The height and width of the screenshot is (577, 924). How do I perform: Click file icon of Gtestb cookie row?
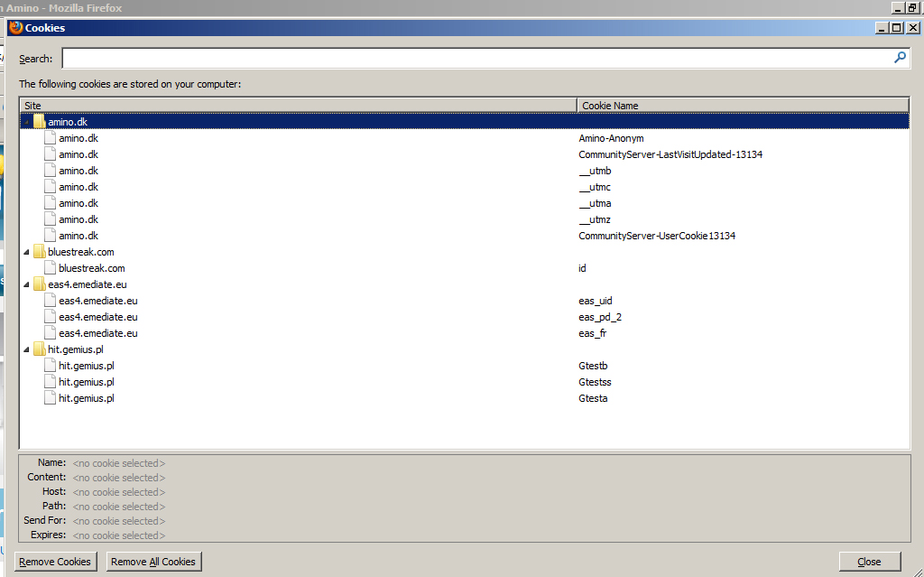pos(51,365)
